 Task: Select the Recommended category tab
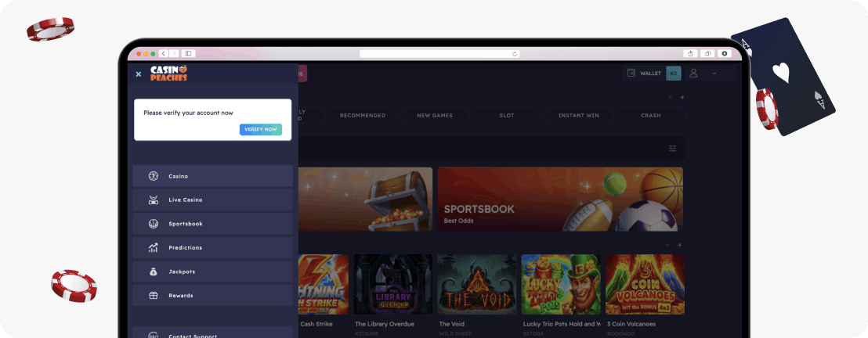pos(363,115)
